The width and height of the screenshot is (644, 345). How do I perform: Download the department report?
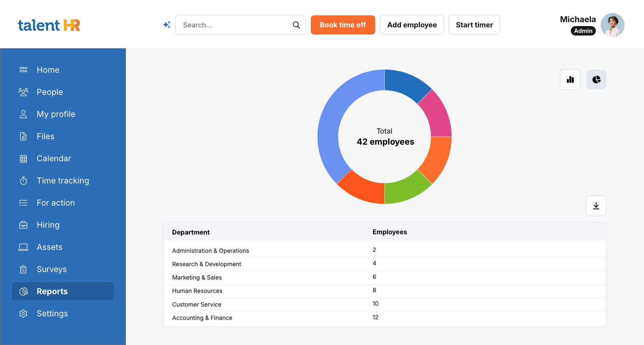coord(596,206)
